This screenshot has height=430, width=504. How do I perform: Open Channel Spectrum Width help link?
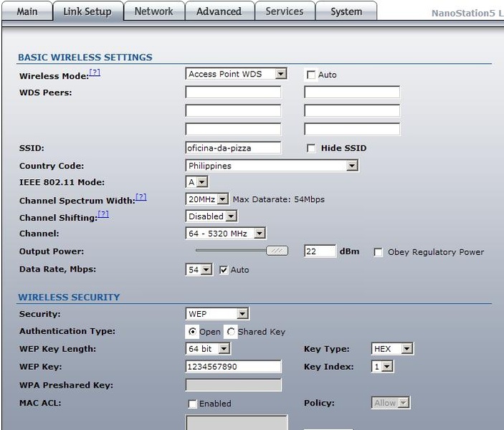pyautogui.click(x=141, y=196)
